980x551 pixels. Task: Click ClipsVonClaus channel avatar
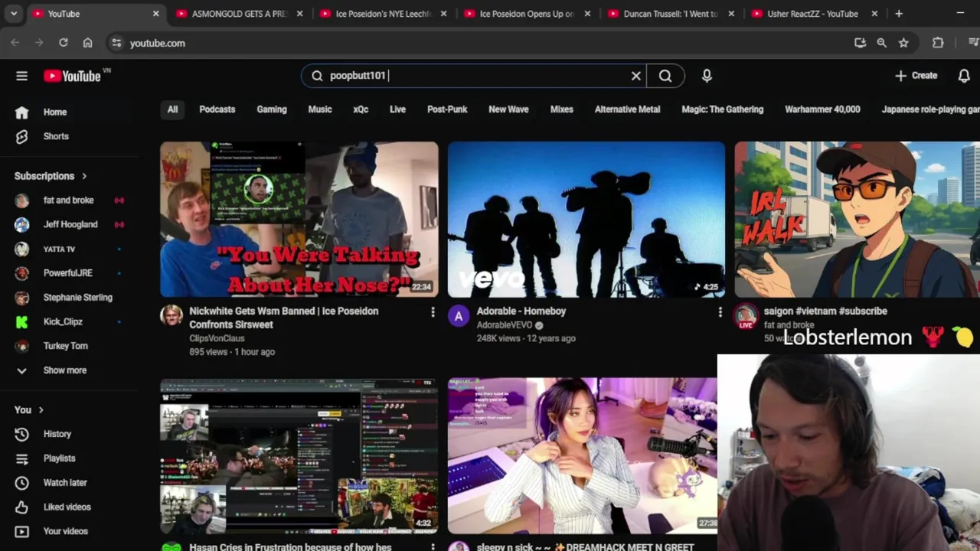coord(171,316)
